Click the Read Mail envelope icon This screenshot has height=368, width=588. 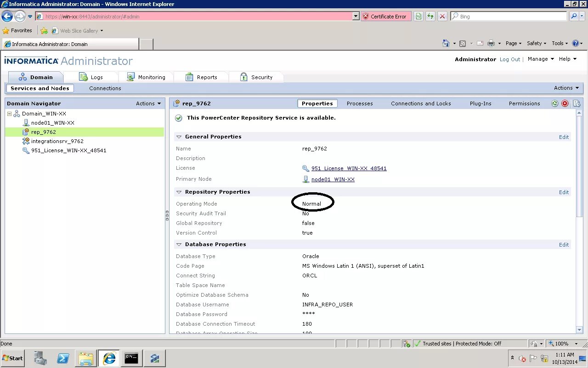[x=480, y=43]
